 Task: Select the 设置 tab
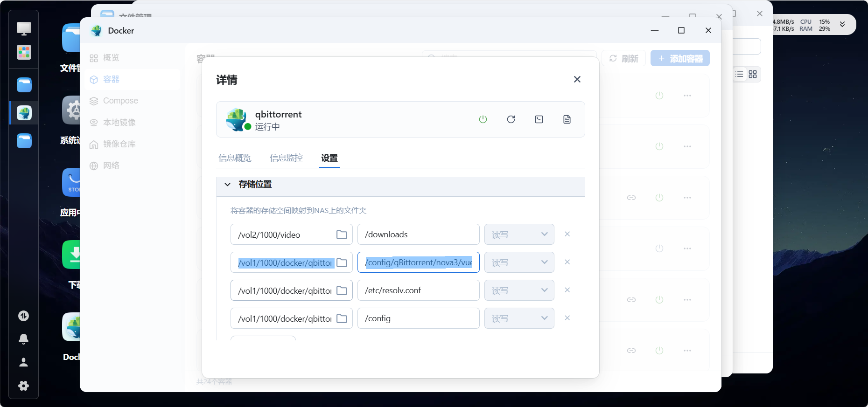click(329, 158)
